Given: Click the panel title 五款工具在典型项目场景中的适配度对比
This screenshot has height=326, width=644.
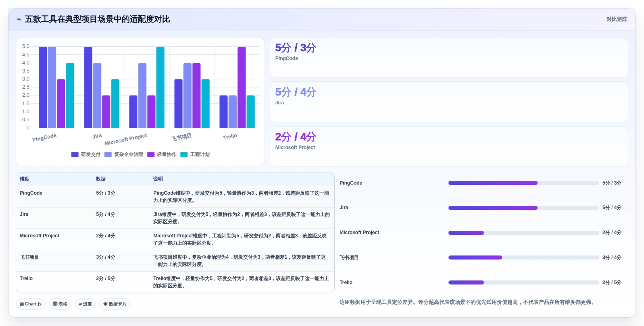Looking at the screenshot, I should click(x=97, y=19).
